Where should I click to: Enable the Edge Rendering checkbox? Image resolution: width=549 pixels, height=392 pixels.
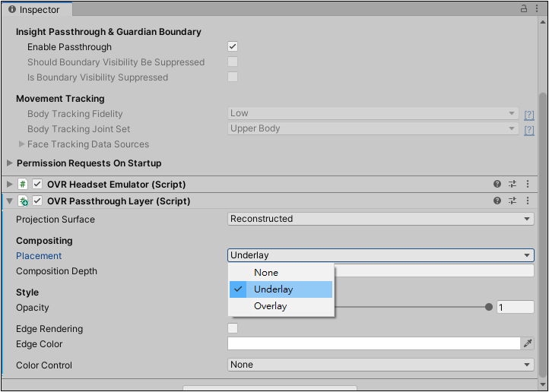[x=233, y=328]
